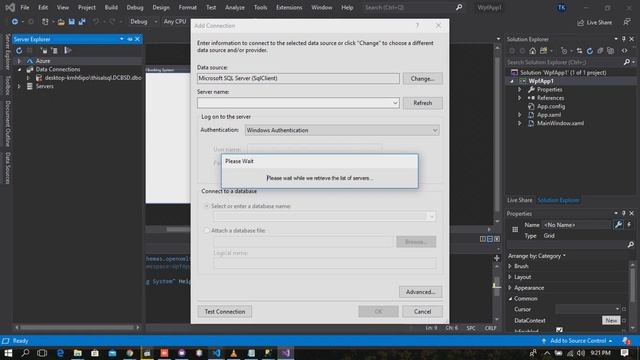Open the Debug configuration dropdown
The height and width of the screenshot is (360, 640).
pyautogui.click(x=144, y=22)
